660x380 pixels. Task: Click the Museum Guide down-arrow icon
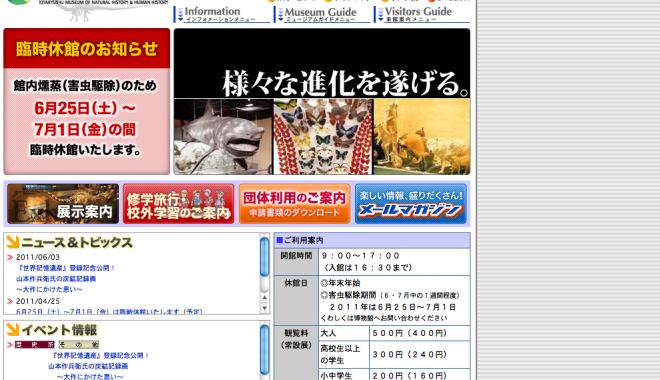[x=280, y=15]
